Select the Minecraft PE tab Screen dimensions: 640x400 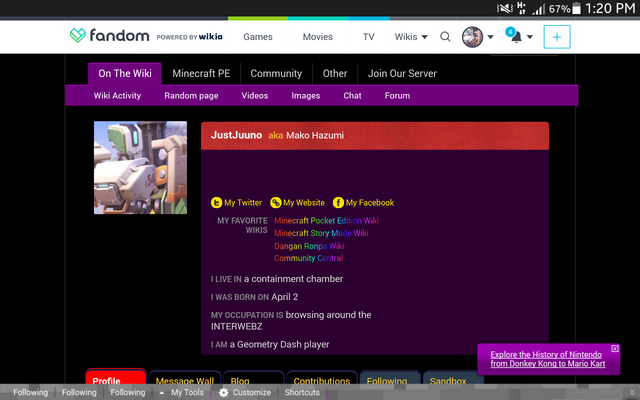[x=201, y=73]
